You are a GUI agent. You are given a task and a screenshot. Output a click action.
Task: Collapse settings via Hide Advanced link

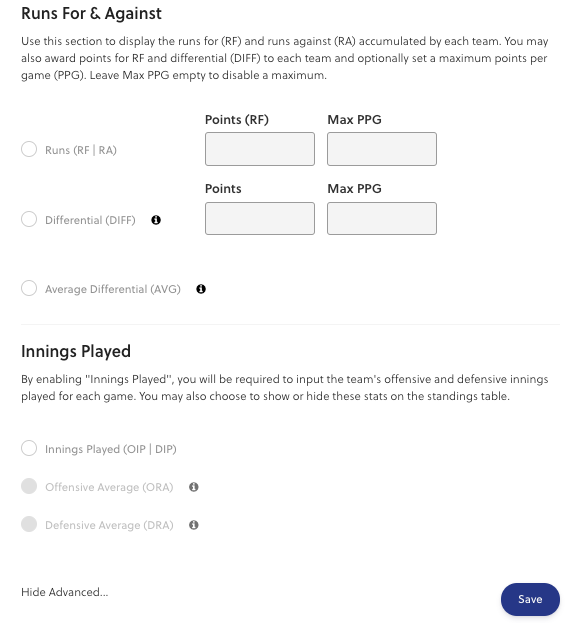click(x=64, y=592)
